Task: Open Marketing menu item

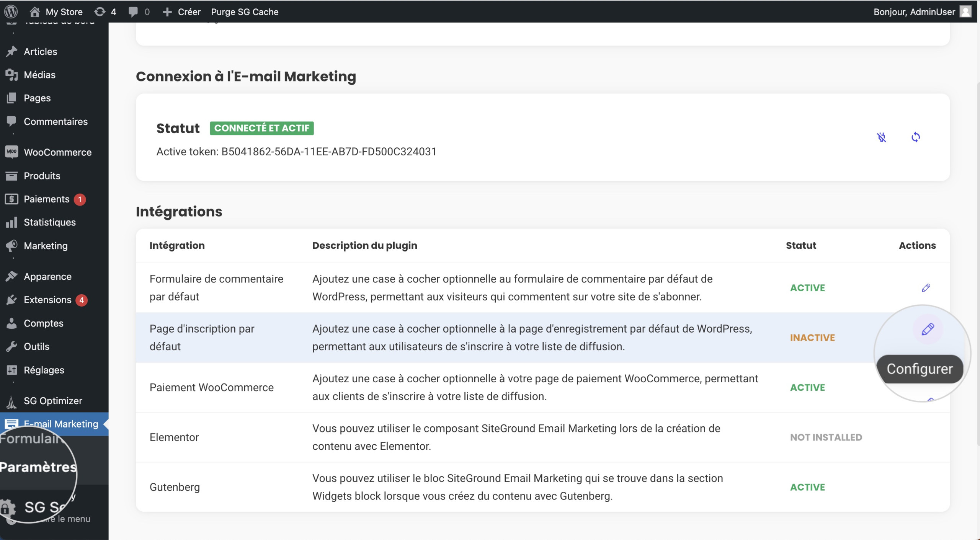Action: coord(46,246)
